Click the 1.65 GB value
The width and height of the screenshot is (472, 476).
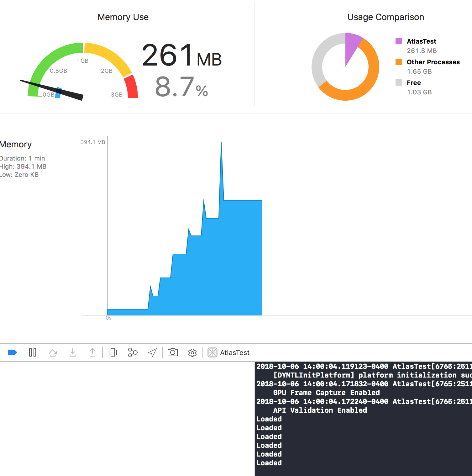click(x=419, y=71)
